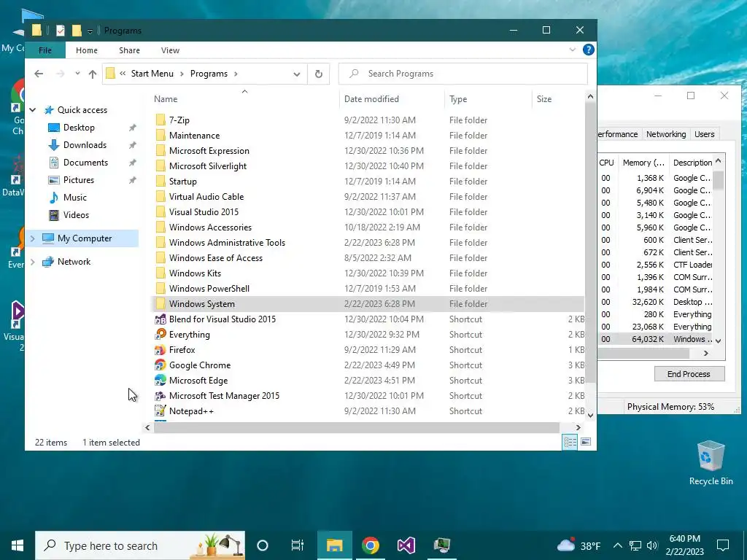Select the Google Chrome shortcut icon in list
747x560 pixels.
point(160,365)
